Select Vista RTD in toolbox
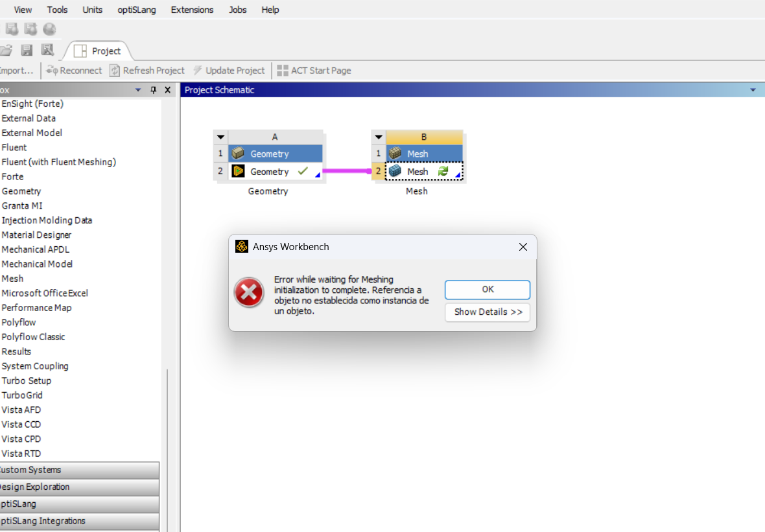 [21, 454]
